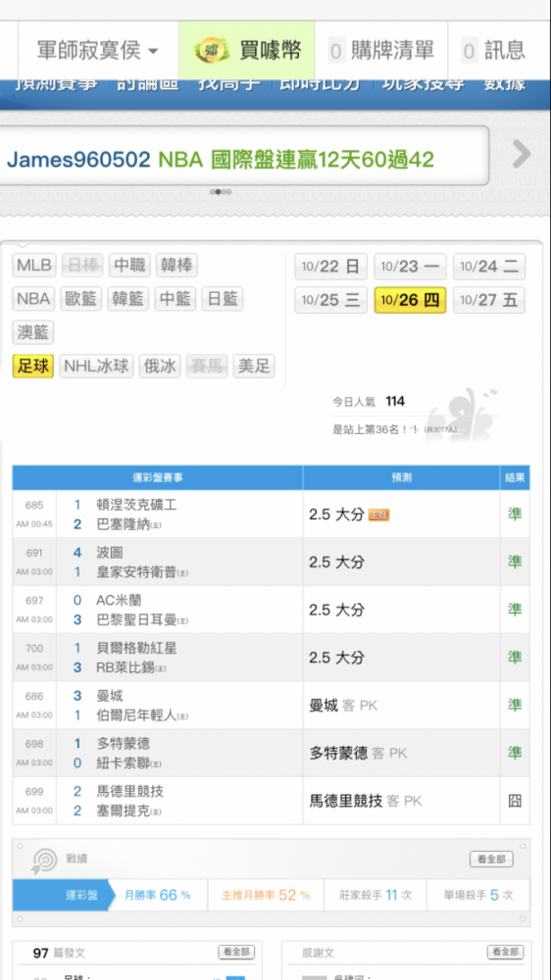Click AC米蘭 team name
551x980 pixels.
coord(119,601)
